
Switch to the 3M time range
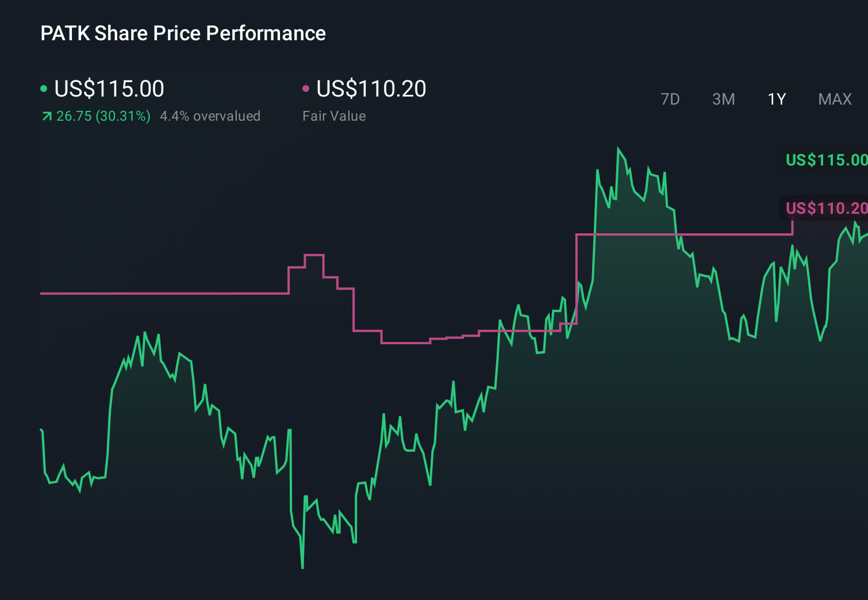(x=723, y=99)
